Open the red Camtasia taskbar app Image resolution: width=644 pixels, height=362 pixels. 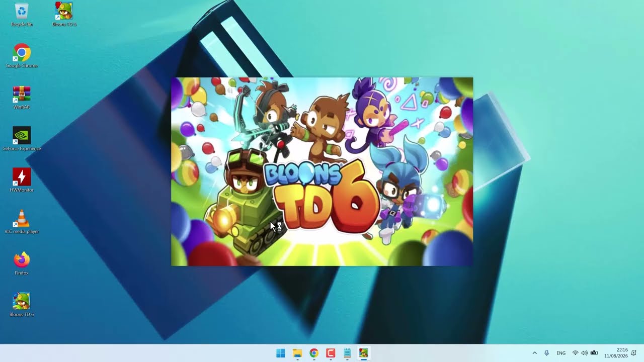coord(331,353)
